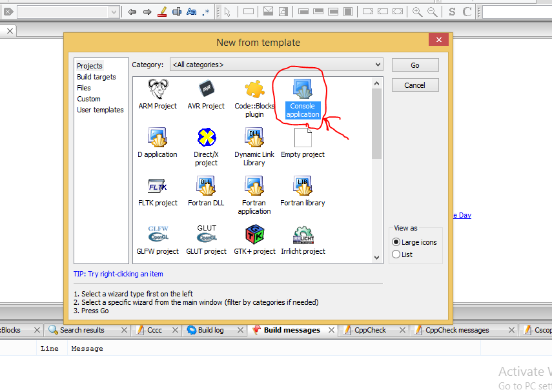Close the Search results tab

click(x=124, y=330)
